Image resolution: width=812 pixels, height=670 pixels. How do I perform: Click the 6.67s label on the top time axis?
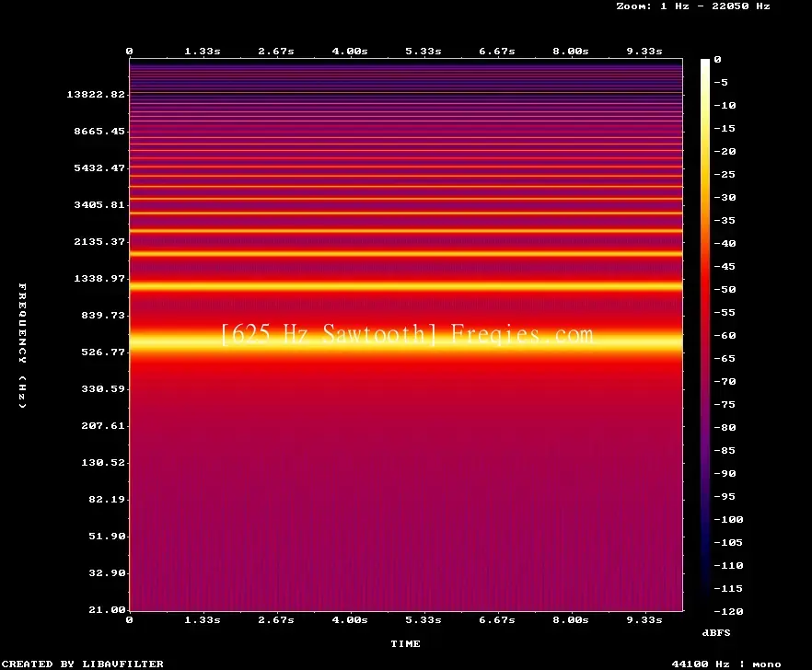coord(496,52)
